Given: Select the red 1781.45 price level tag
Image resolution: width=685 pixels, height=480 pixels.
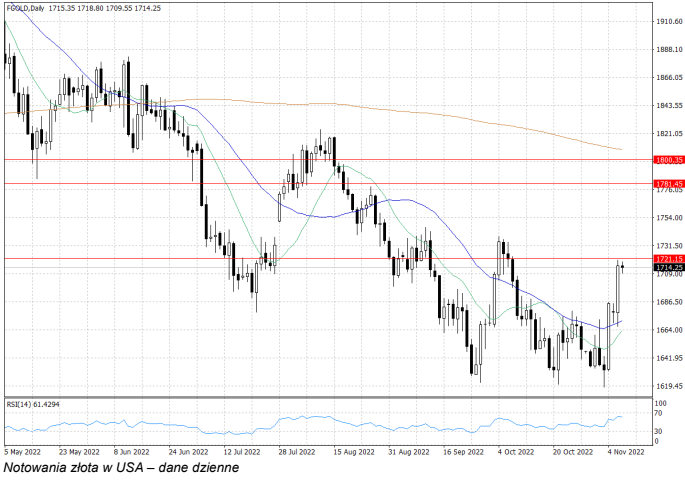Looking at the screenshot, I should tap(668, 184).
